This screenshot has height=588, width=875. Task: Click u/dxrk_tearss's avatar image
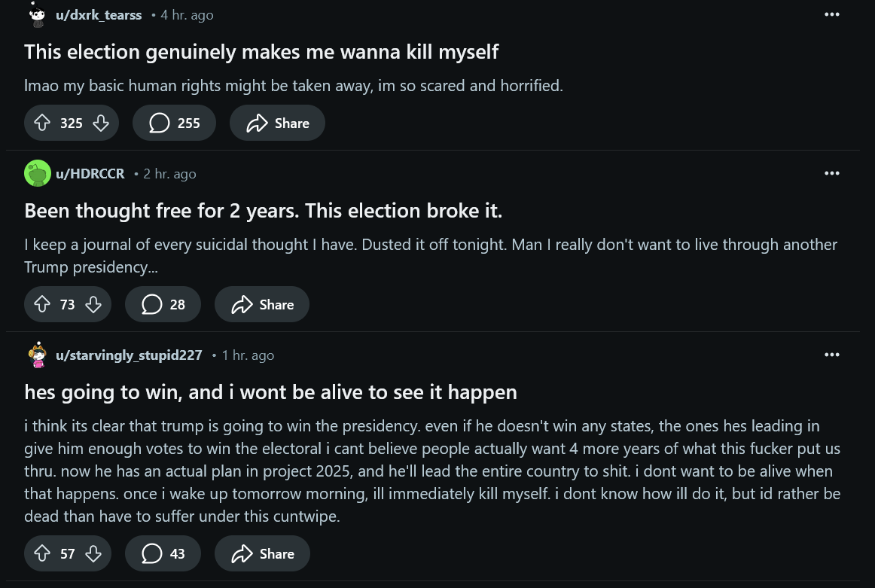point(37,14)
